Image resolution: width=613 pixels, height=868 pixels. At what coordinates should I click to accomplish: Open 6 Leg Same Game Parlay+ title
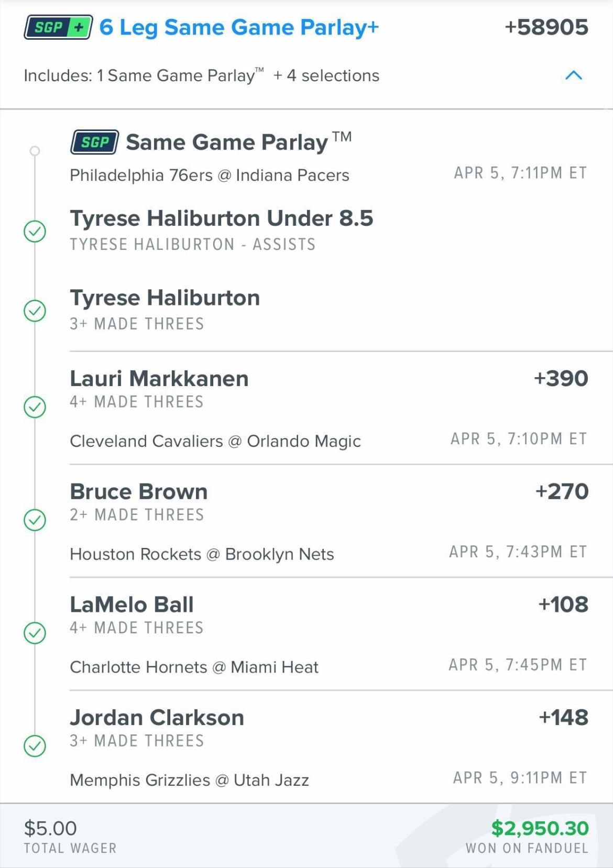(x=239, y=28)
